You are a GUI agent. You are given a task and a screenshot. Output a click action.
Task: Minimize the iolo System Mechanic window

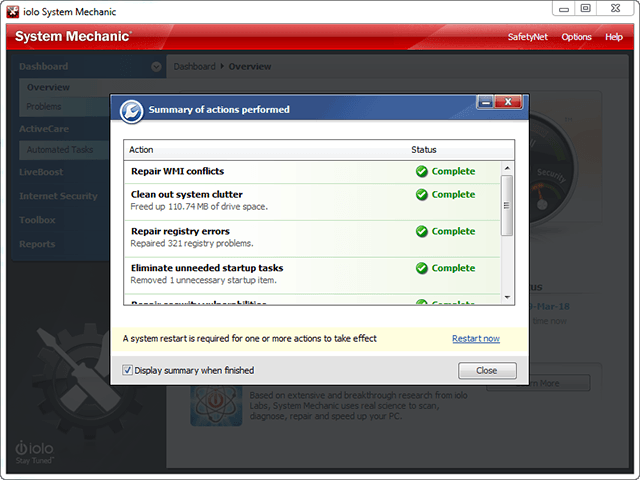[564, 9]
